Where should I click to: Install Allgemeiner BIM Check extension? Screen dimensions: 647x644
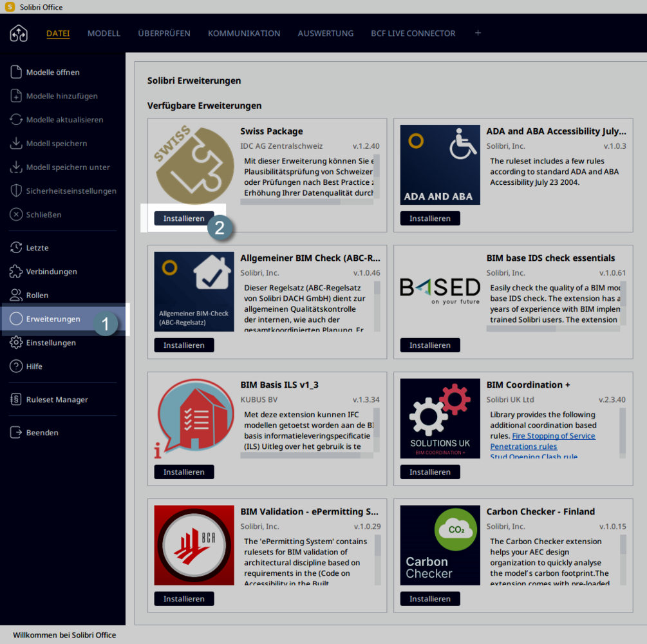coord(184,345)
